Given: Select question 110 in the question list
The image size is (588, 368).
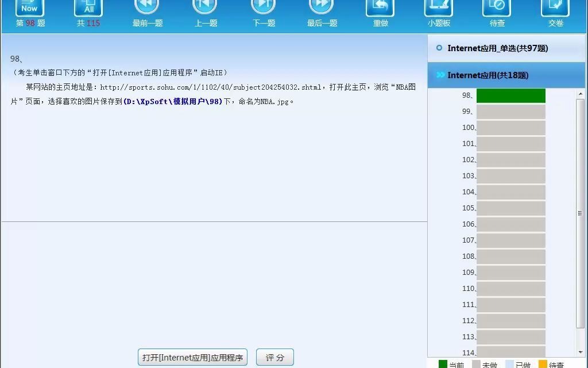Looking at the screenshot, I should click(510, 289).
